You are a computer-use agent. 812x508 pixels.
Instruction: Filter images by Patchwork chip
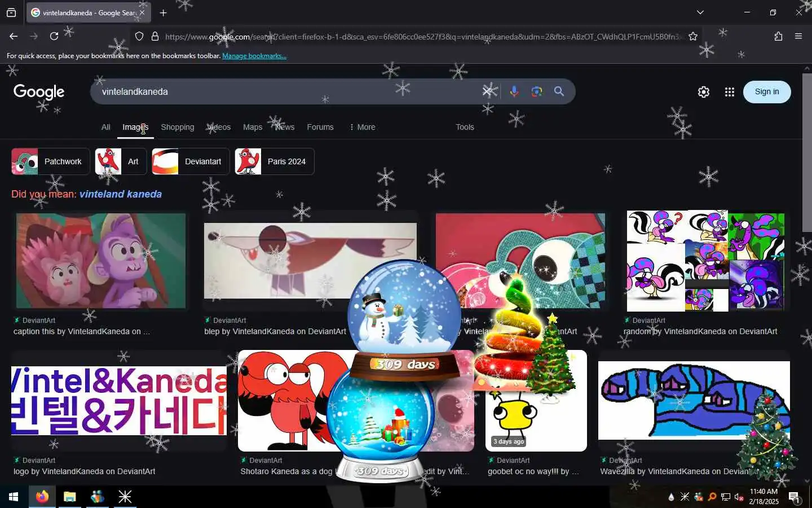click(50, 161)
